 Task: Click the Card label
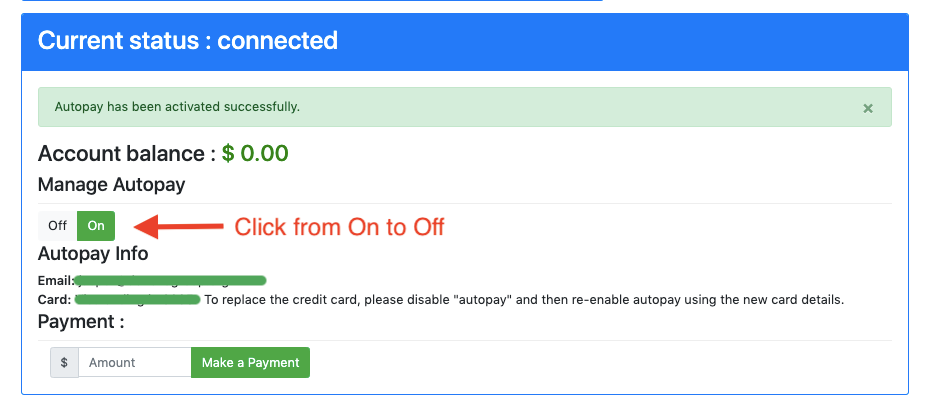click(54, 299)
